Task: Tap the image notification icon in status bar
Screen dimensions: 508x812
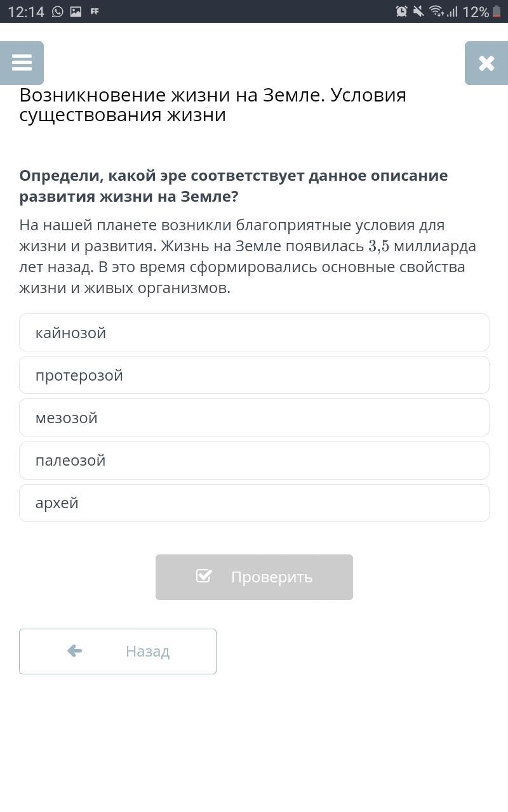Action: pyautogui.click(x=76, y=11)
